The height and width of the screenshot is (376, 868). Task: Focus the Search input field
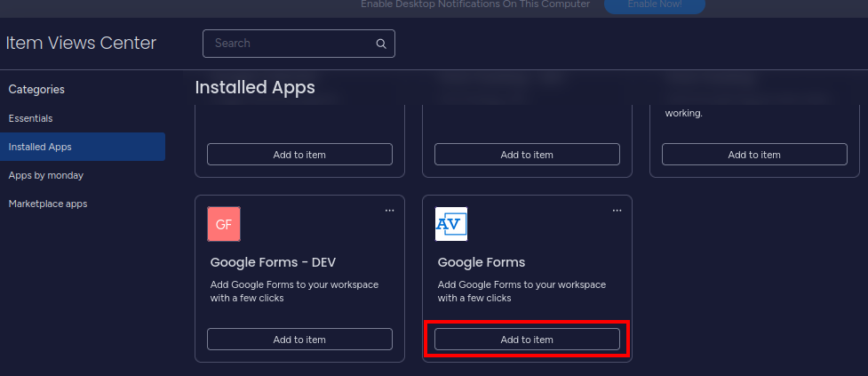(x=299, y=44)
